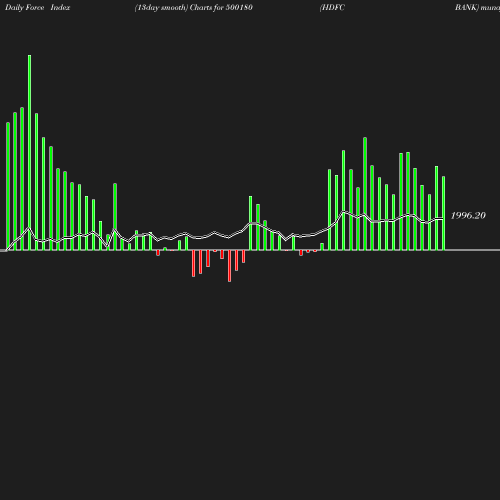Click the '(13day smooth) Charts for 500180' text
Viewport: 500px width, 500px height.
tap(194, 8)
